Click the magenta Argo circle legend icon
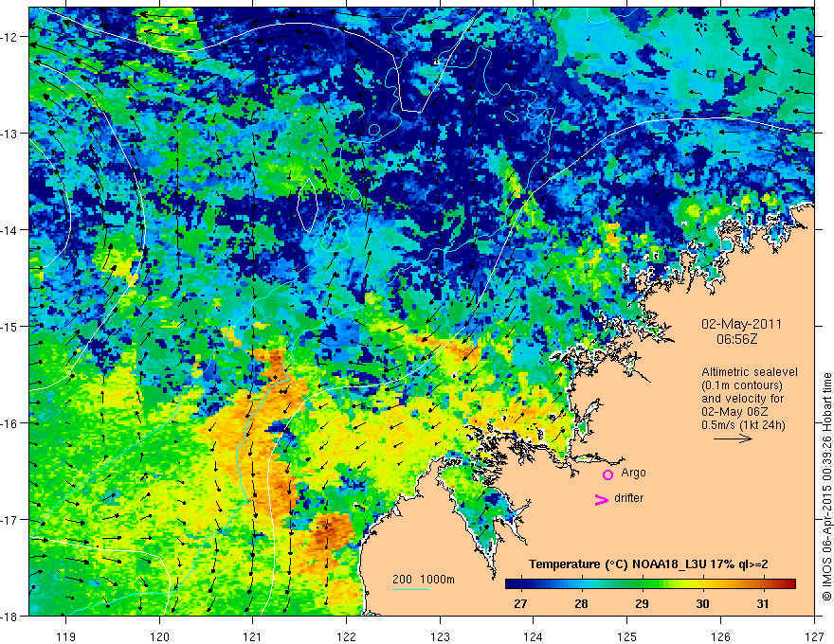This screenshot has height=644, width=834. click(x=607, y=474)
